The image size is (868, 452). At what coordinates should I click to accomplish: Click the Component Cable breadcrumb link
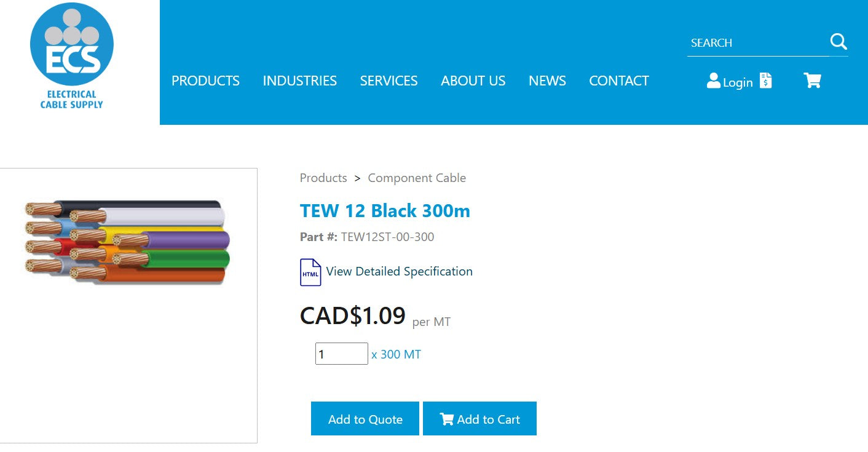[x=417, y=178]
